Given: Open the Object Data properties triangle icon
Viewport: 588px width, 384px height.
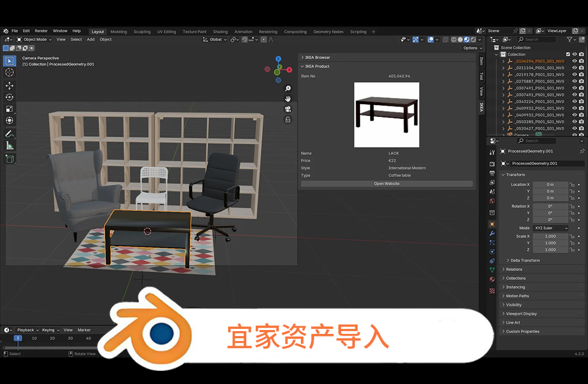Looking at the screenshot, I should 492,270.
